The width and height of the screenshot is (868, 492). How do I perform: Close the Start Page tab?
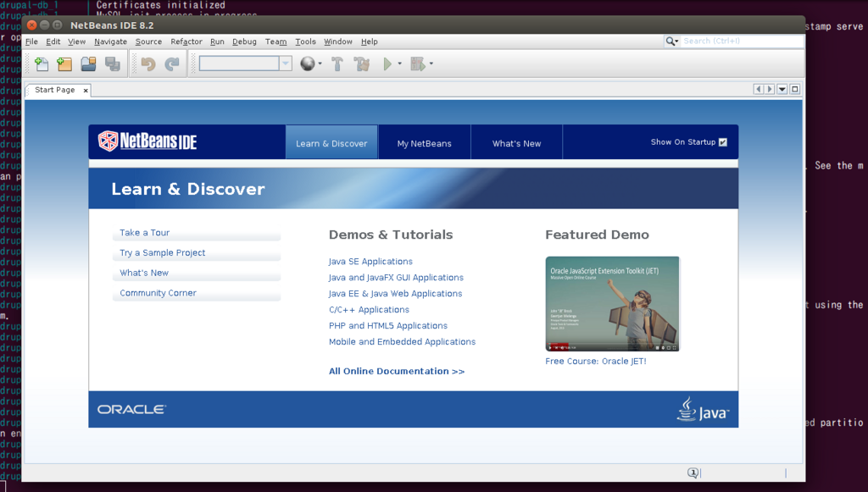pos(86,91)
